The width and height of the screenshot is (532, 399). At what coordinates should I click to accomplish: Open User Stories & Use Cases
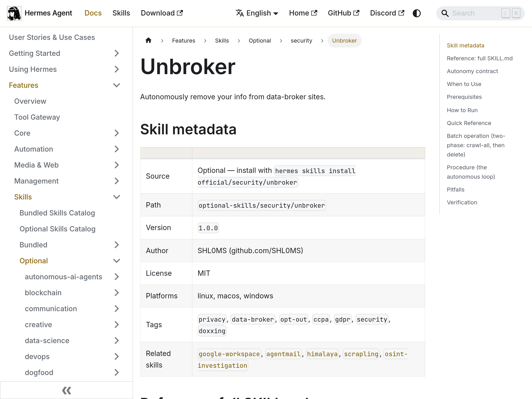[x=52, y=37]
